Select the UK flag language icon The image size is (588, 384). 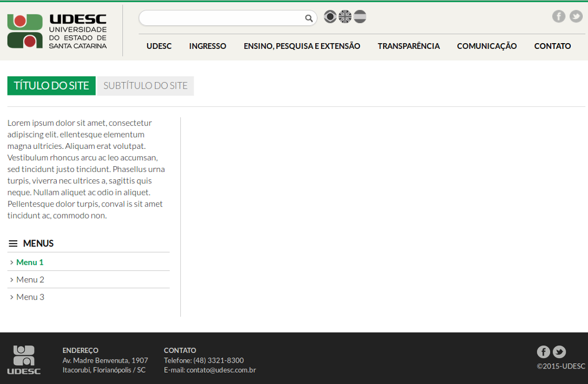pyautogui.click(x=345, y=17)
